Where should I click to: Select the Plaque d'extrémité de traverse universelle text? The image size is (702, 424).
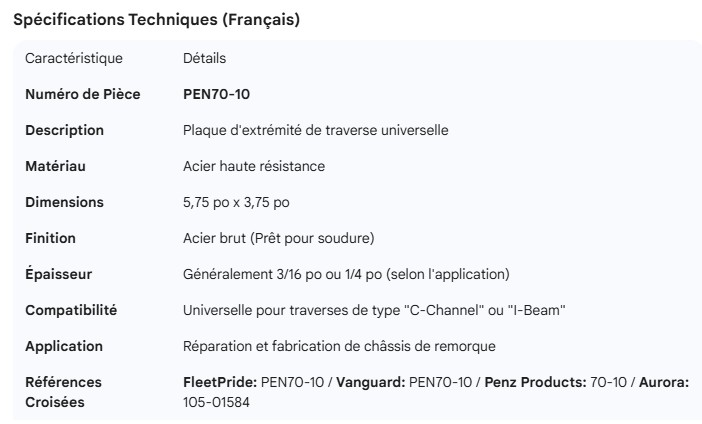coord(315,130)
